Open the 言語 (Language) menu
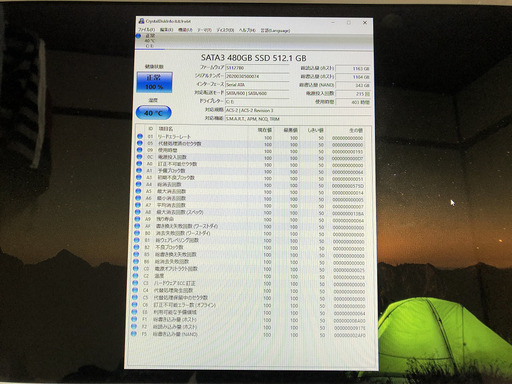This screenshot has width=512, height=384. click(x=275, y=30)
